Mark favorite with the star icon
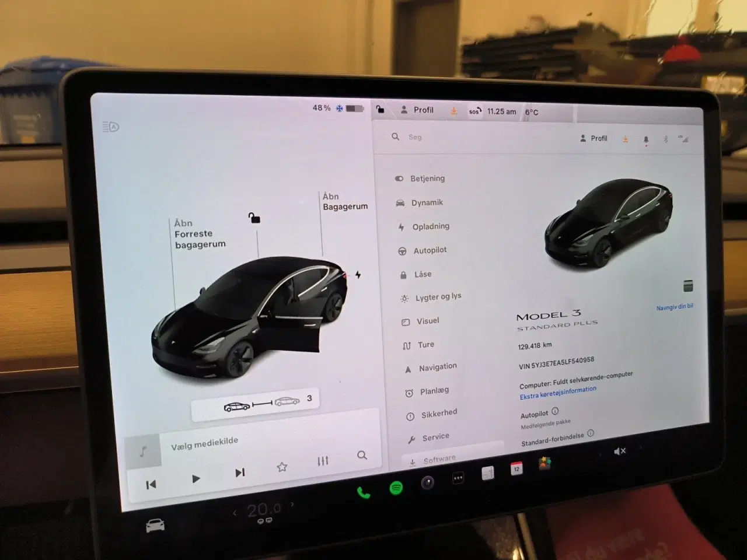 [x=282, y=467]
